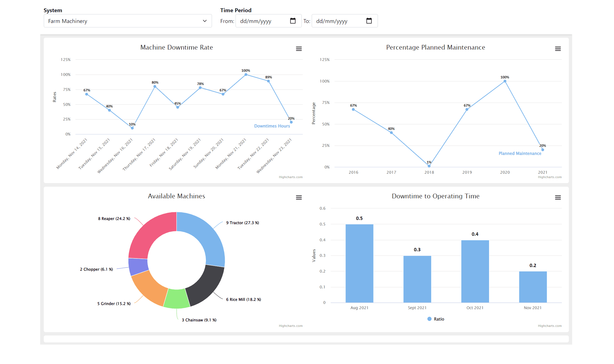This screenshot has width=614, height=364.
Task: Open calendar picker for To date
Action: click(x=369, y=21)
